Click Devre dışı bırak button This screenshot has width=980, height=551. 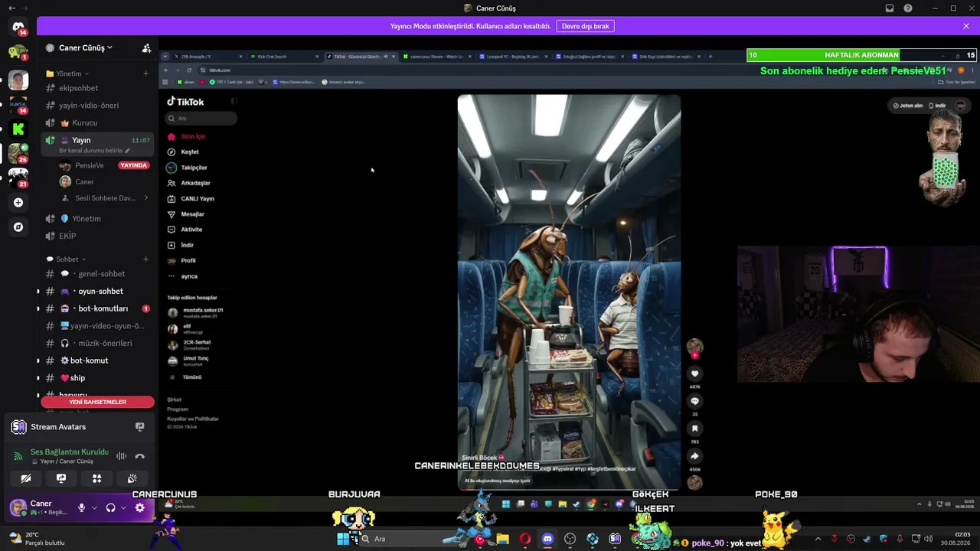coord(585,26)
